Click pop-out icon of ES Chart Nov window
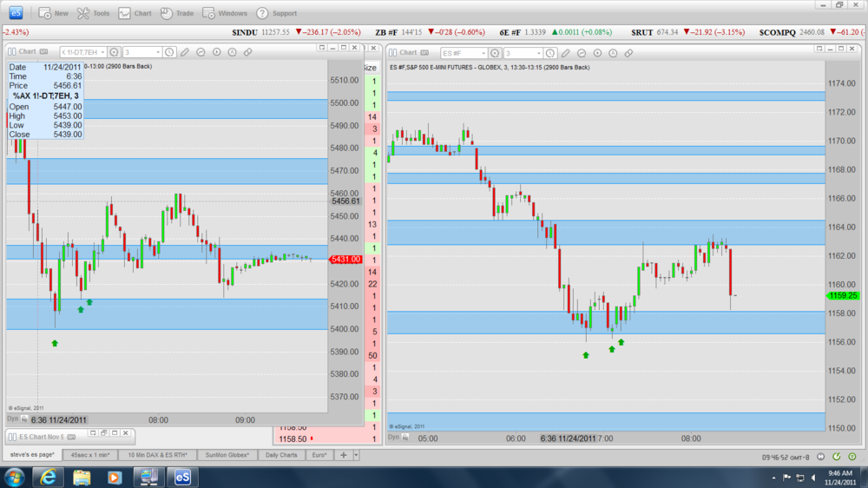Screen dimensions: 868x488 (x=93, y=433)
